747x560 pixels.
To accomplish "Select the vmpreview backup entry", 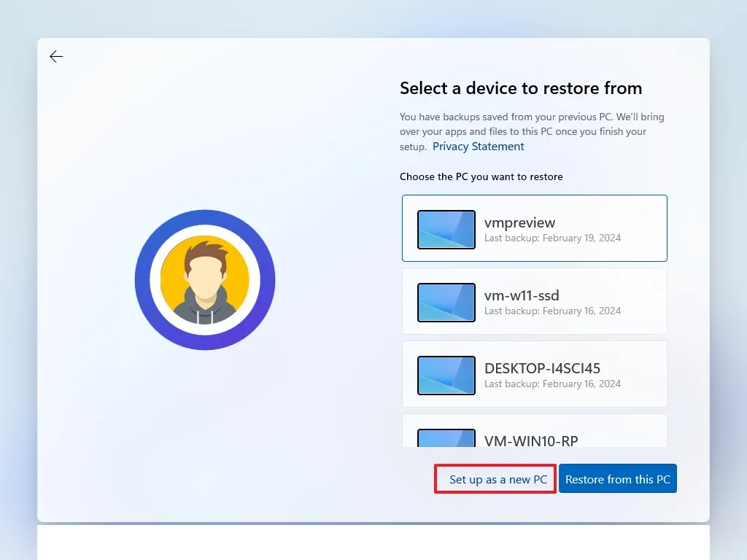I will 534,228.
